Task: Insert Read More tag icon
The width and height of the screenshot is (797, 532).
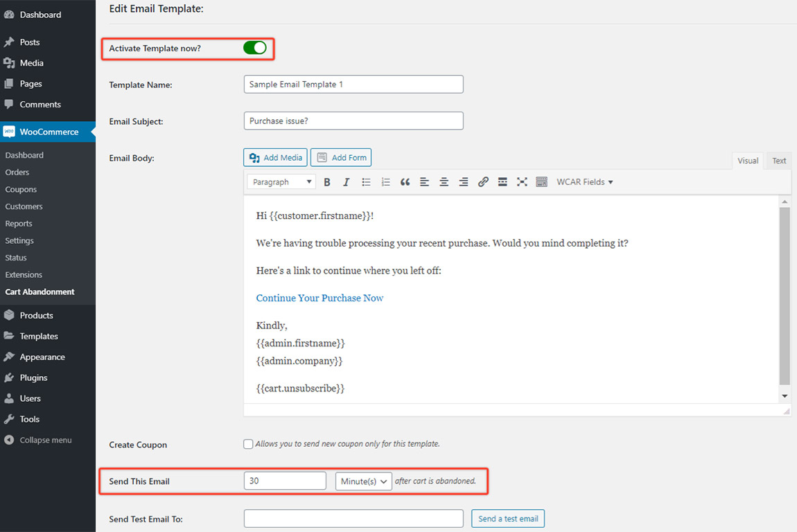Action: [x=502, y=182]
